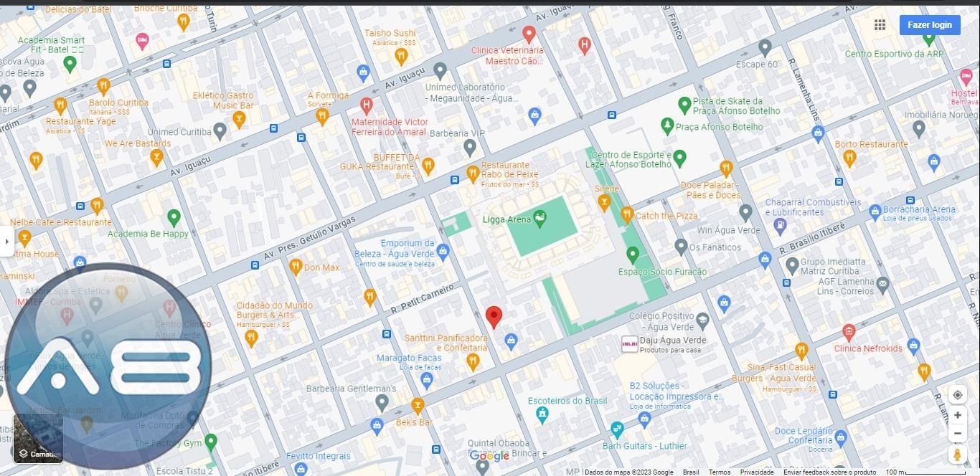Click the Fazer login button
Screen dimensions: 980x476
(x=930, y=25)
